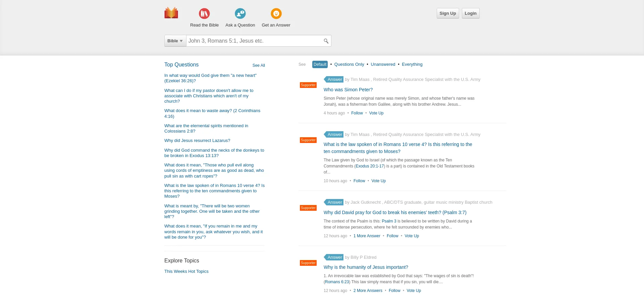Open See All top questions
The width and height of the screenshot is (644, 298).
259,65
